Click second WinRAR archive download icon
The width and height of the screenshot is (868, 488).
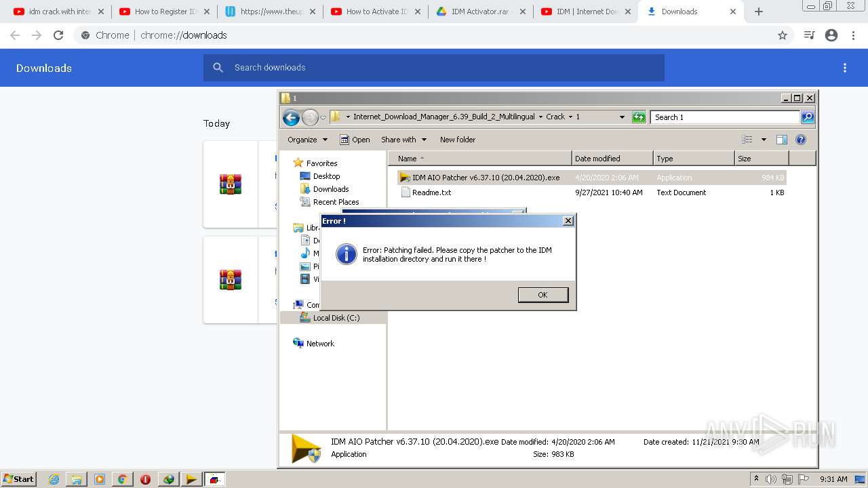[231, 280]
